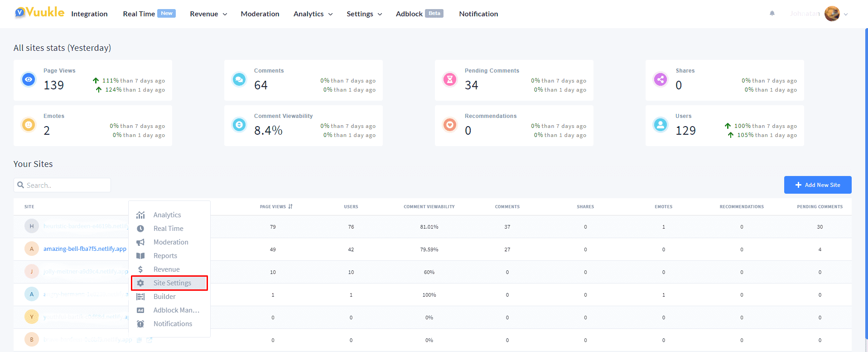Viewport: 868px width, 352px height.
Task: Go to Integration in top navigation
Action: pyautogui.click(x=89, y=14)
